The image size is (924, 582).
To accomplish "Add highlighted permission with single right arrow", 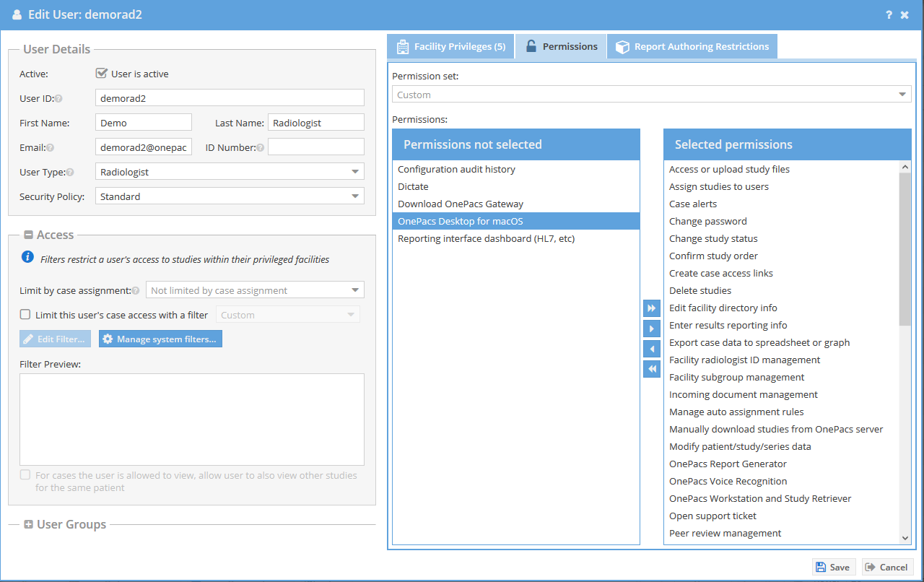I will 652,329.
